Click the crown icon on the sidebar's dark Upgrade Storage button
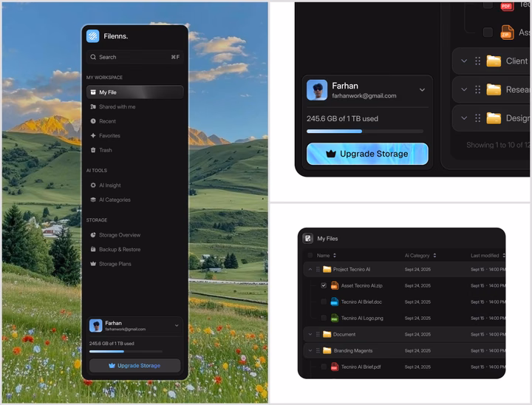The image size is (532, 405). (x=112, y=366)
